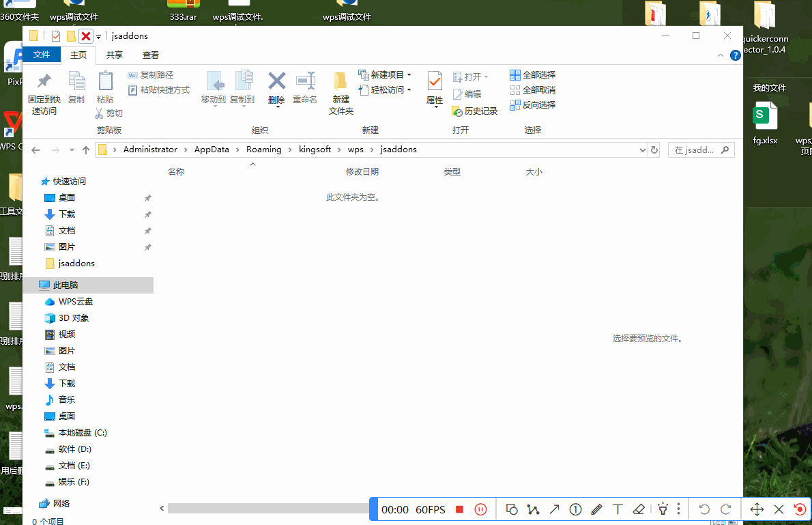Screen dimensions: 812x525
Task: Click the Cut (剪切) scissors icon
Action: click(x=100, y=113)
